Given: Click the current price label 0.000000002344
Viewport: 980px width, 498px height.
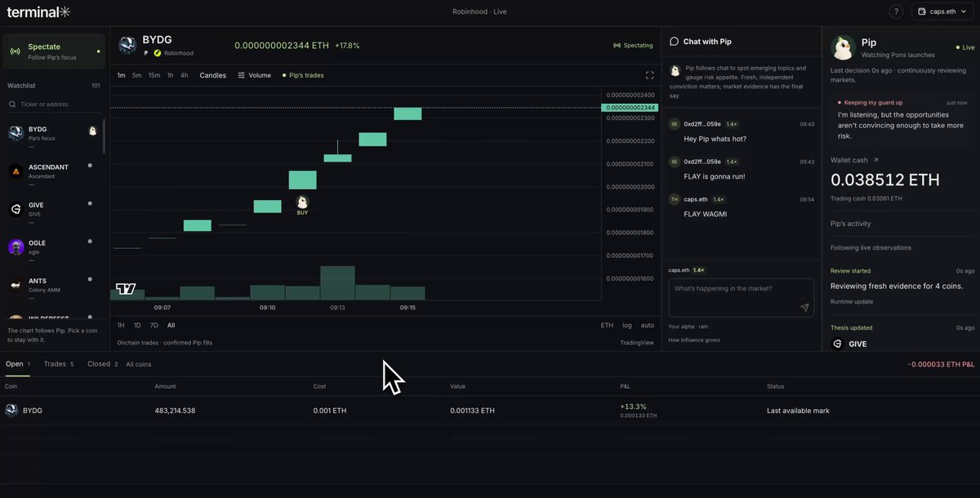Looking at the screenshot, I should tap(629, 108).
